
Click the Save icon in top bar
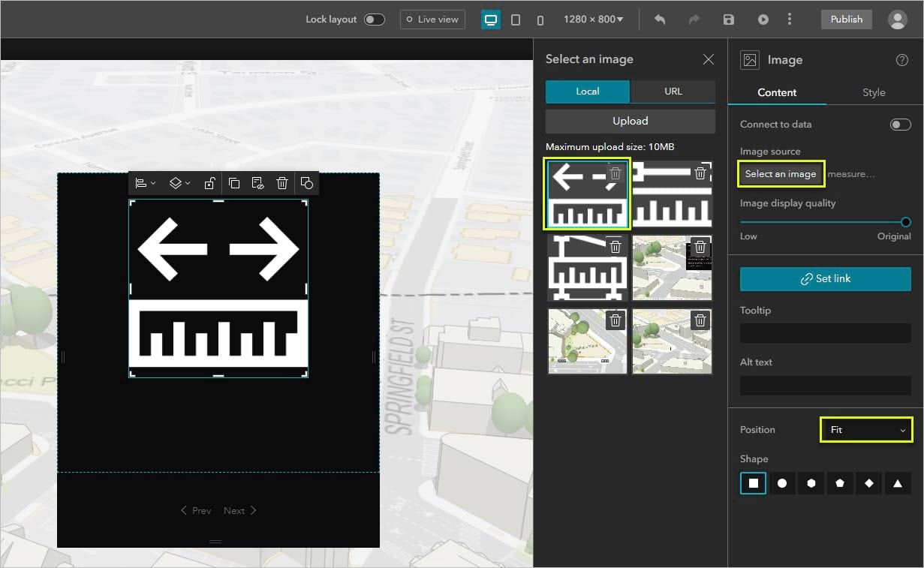727,19
